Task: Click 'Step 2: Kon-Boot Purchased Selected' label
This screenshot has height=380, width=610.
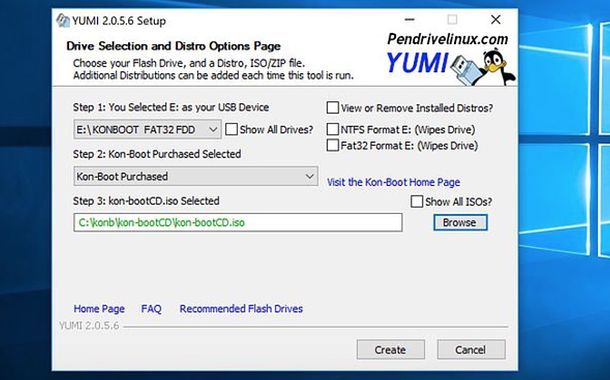Action: (x=157, y=154)
